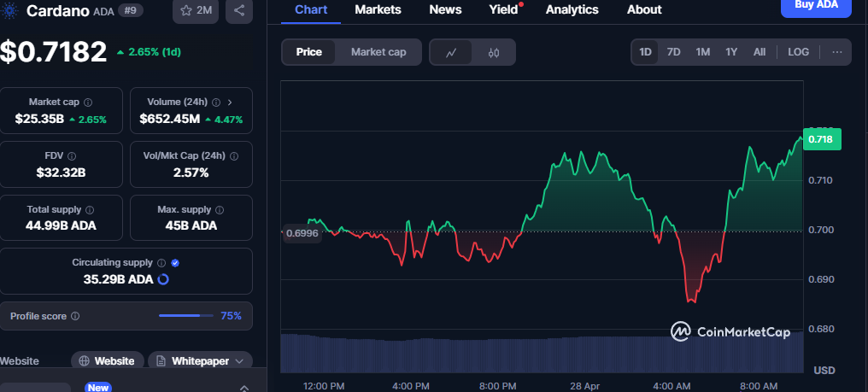Click Volume (24h) info icon
Image resolution: width=868 pixels, height=392 pixels.
point(216,102)
